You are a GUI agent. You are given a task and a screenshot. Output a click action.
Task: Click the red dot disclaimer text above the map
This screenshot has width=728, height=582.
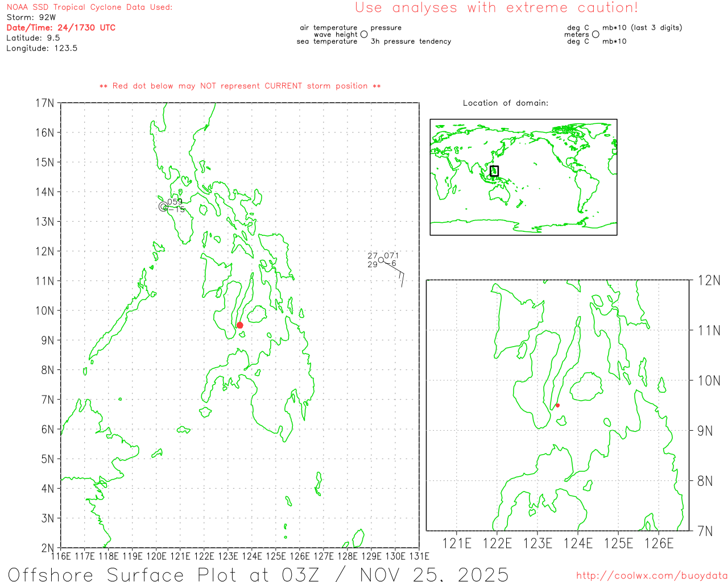click(240, 86)
